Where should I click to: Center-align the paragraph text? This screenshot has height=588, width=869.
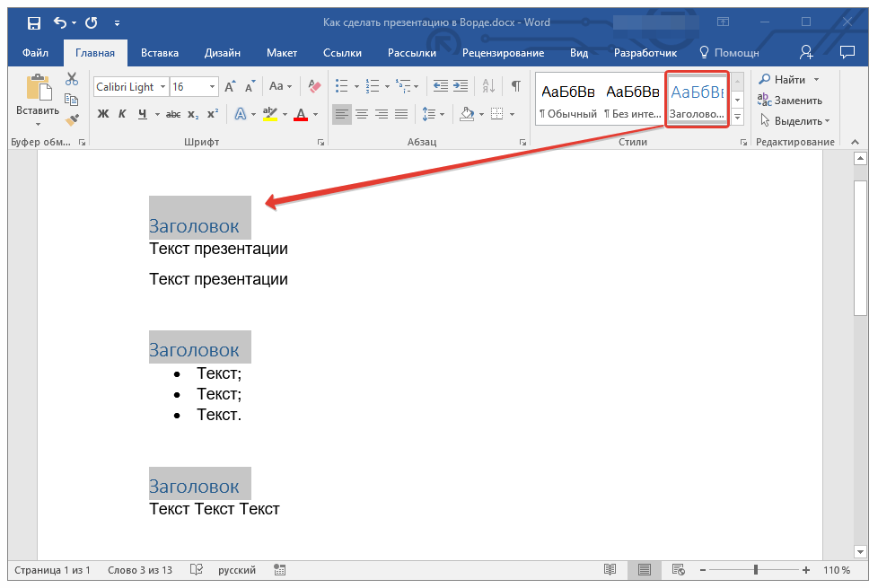click(362, 114)
